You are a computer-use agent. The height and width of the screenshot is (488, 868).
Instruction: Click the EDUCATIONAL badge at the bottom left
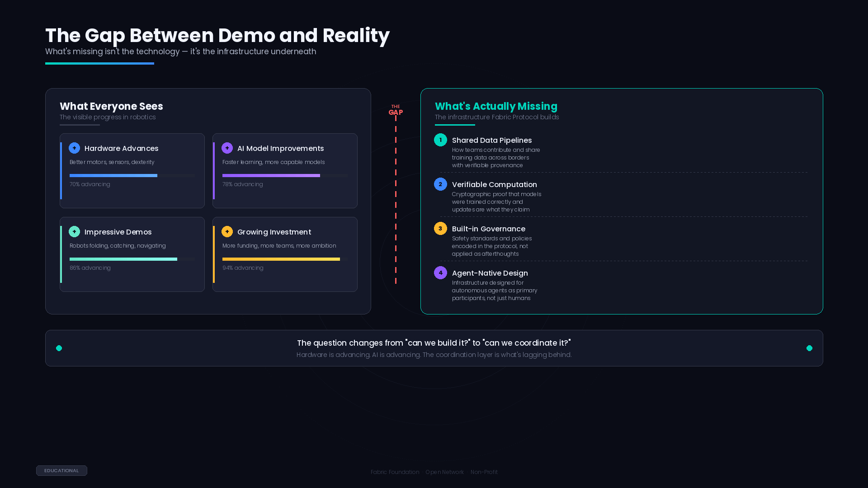61,470
